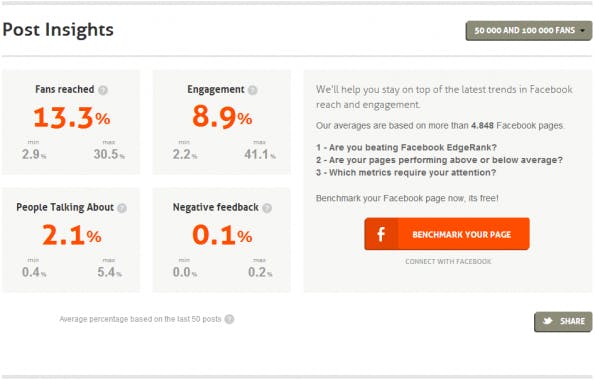Click Twitter bird icon on Share button
Viewport: 595px width, 380px height.
548,321
